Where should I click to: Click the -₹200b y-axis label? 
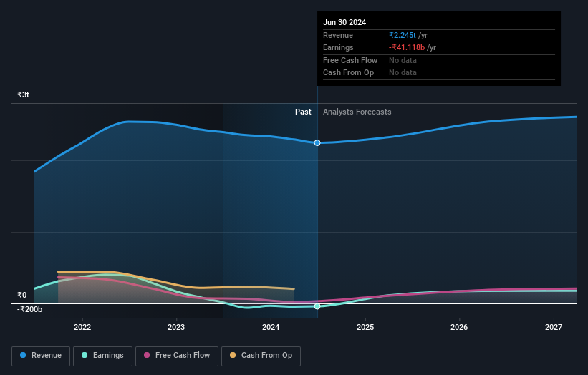point(29,309)
